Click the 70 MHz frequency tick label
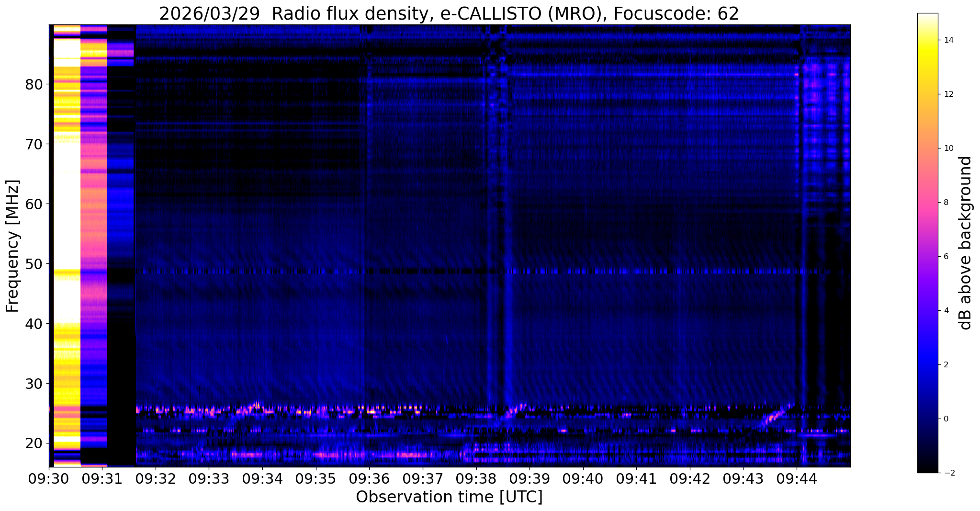980x511 pixels. tap(34, 144)
